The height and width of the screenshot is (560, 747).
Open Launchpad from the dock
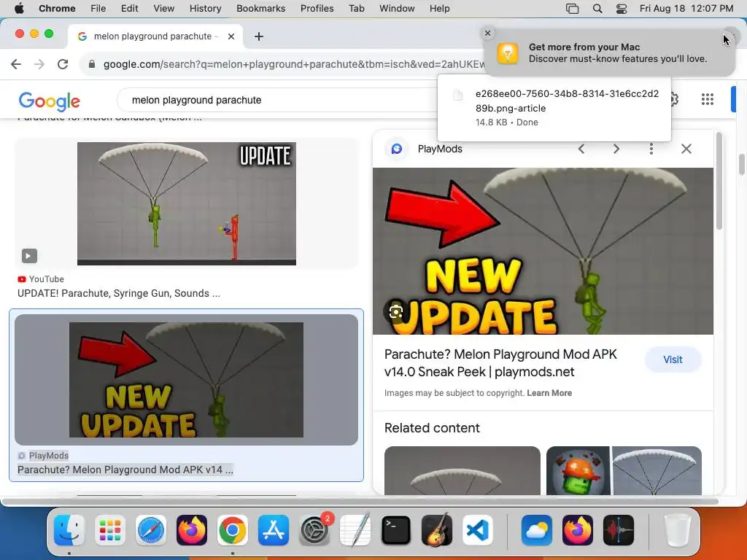point(110,530)
